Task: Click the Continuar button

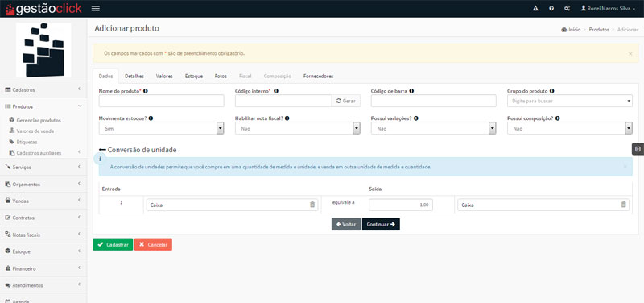Action: (381, 224)
